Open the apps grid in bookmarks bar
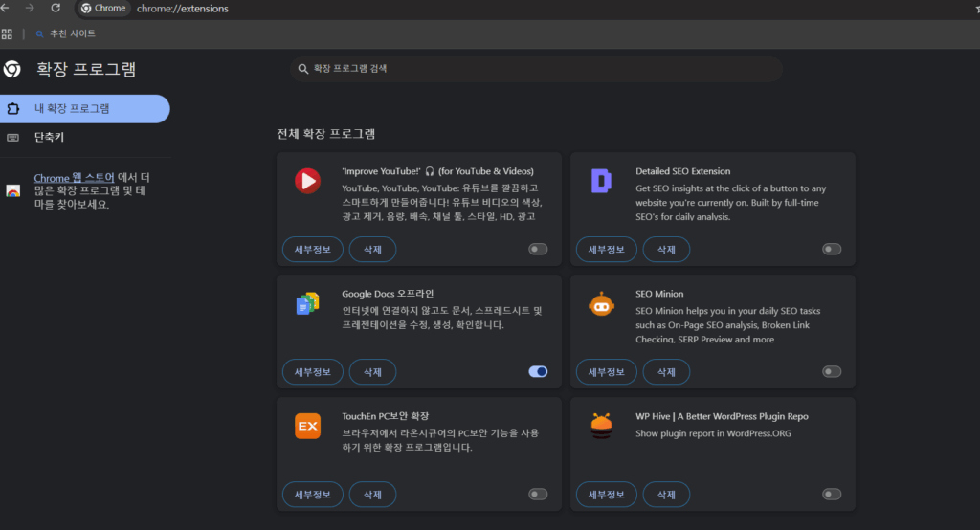Image resolution: width=980 pixels, height=530 pixels. 7,33
